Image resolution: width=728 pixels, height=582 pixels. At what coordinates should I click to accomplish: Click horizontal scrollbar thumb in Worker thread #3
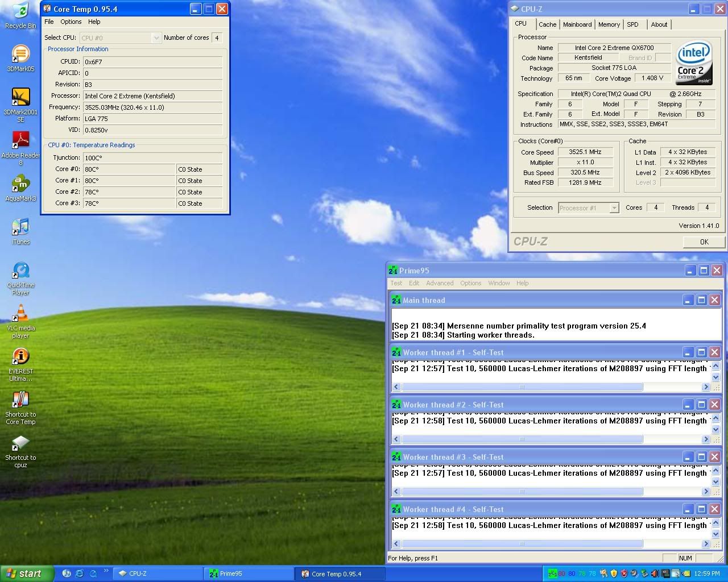522,492
